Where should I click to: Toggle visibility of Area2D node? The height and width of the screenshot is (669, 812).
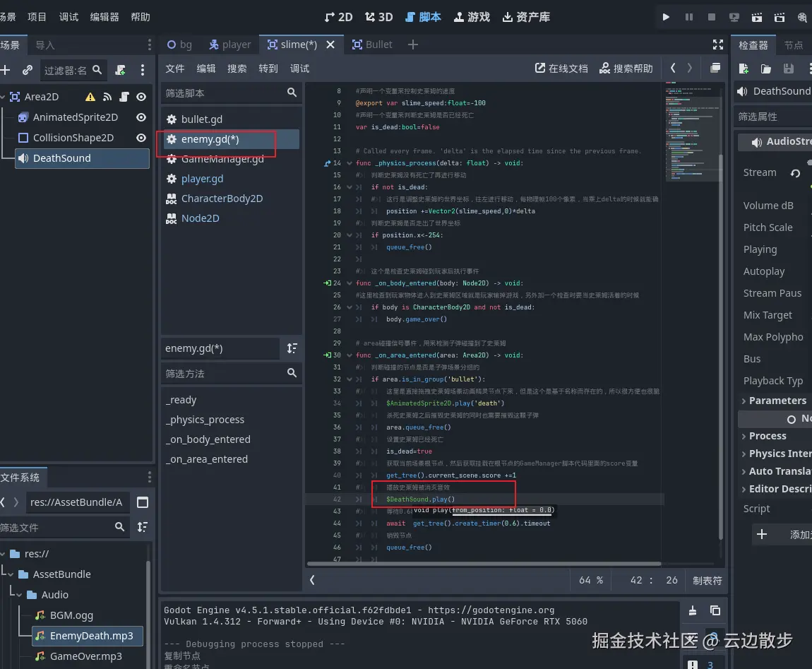pos(141,97)
